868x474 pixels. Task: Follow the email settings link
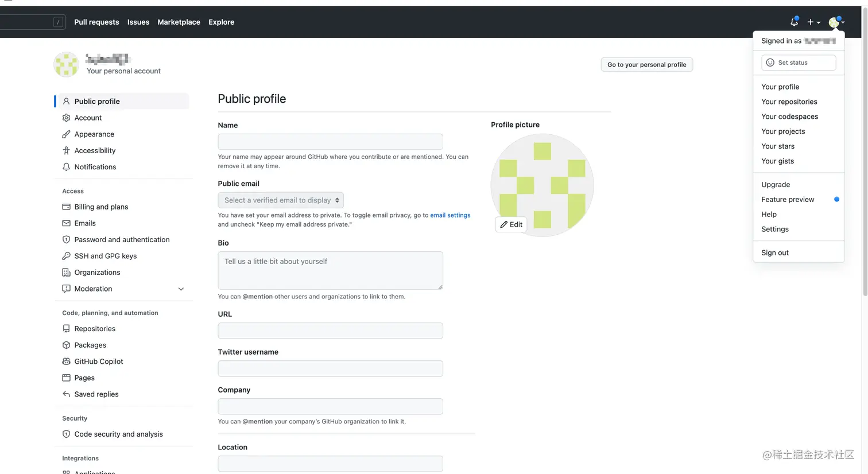point(450,215)
